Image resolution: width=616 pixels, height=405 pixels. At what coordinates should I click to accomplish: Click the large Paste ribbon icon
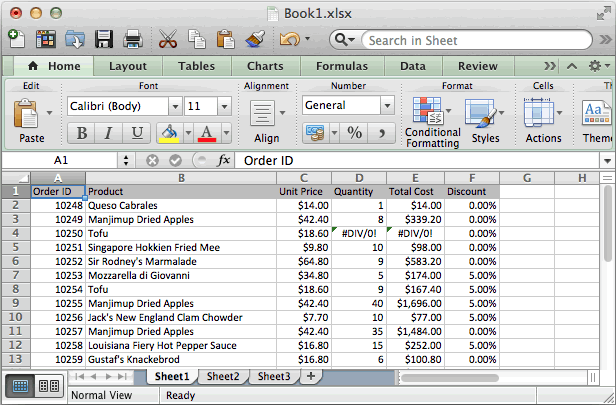(26, 114)
